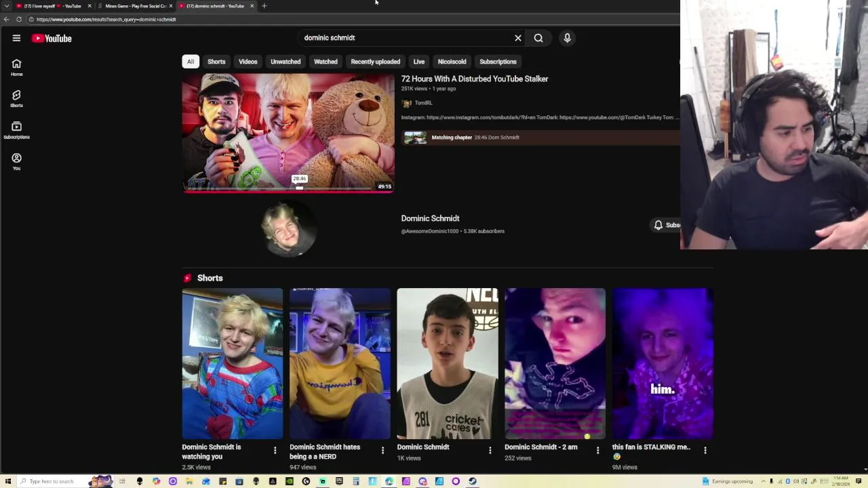Image resolution: width=868 pixels, height=488 pixels.
Task: Play 'Dominic Schmidt - 2 am' short
Action: tap(555, 364)
